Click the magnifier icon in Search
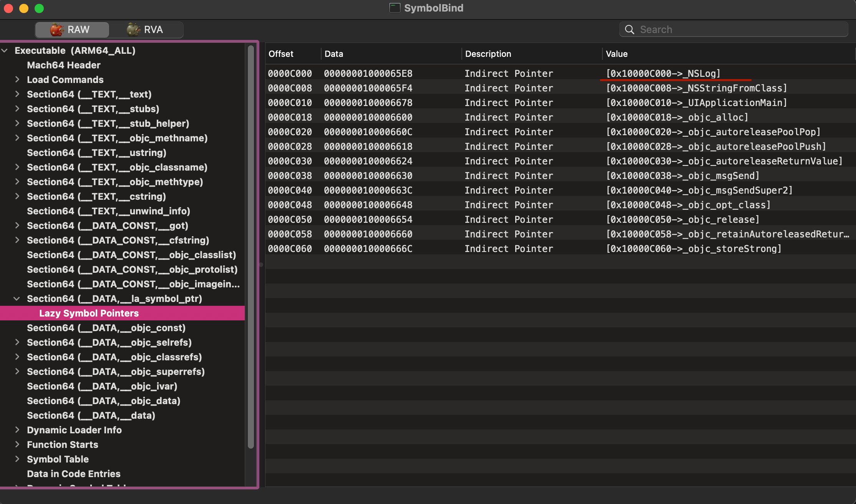 click(x=629, y=30)
